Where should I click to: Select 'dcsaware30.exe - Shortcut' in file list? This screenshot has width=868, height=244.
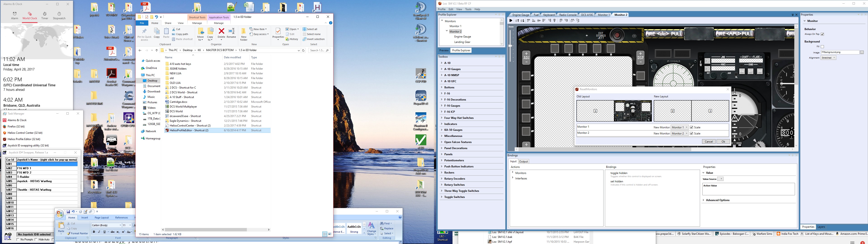coord(185,116)
